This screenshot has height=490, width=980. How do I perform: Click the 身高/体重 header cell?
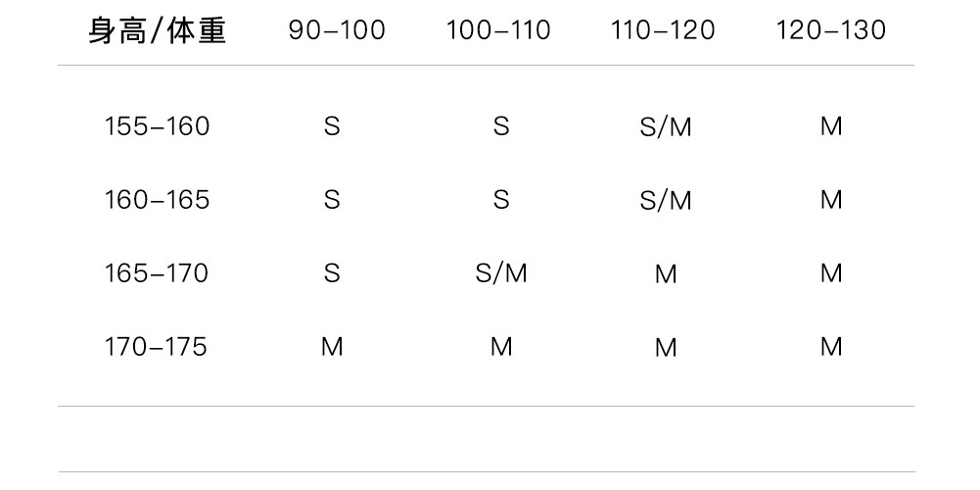coord(157,31)
